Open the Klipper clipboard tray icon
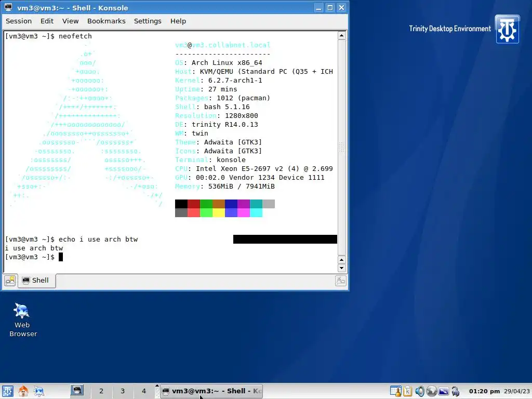 [407, 391]
